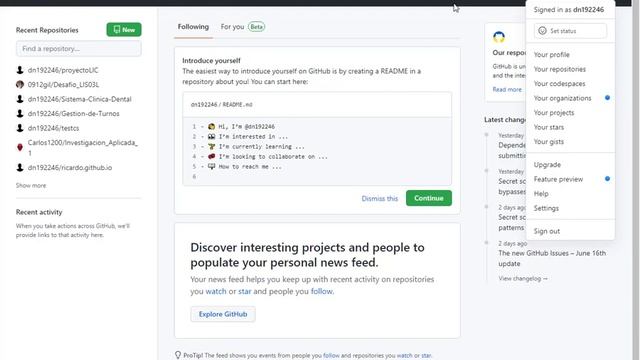Image resolution: width=640 pixels, height=360 pixels.
Task: Click the smiley icon in Set status
Action: pos(542,31)
